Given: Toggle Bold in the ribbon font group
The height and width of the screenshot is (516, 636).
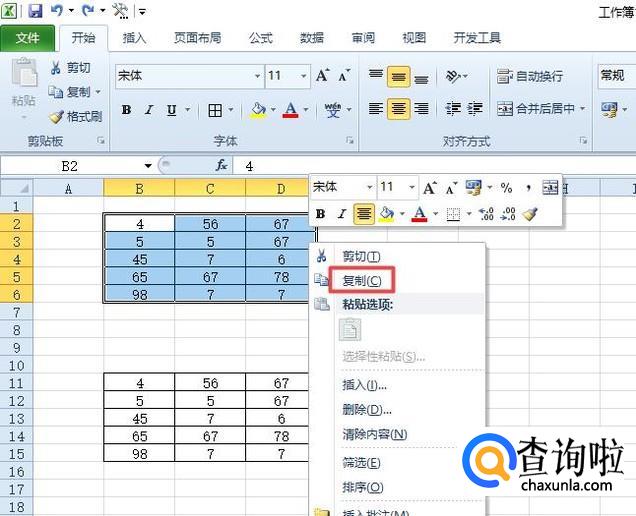Looking at the screenshot, I should tap(127, 110).
